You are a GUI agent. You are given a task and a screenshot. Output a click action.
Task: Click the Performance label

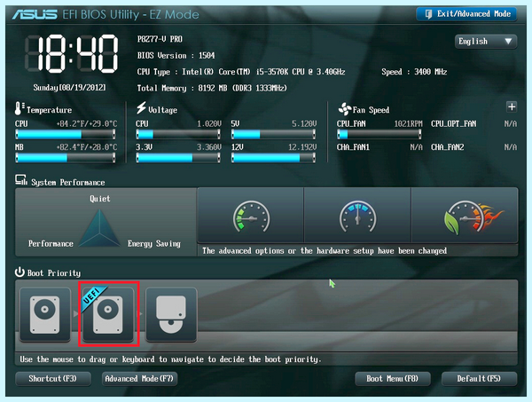point(51,243)
